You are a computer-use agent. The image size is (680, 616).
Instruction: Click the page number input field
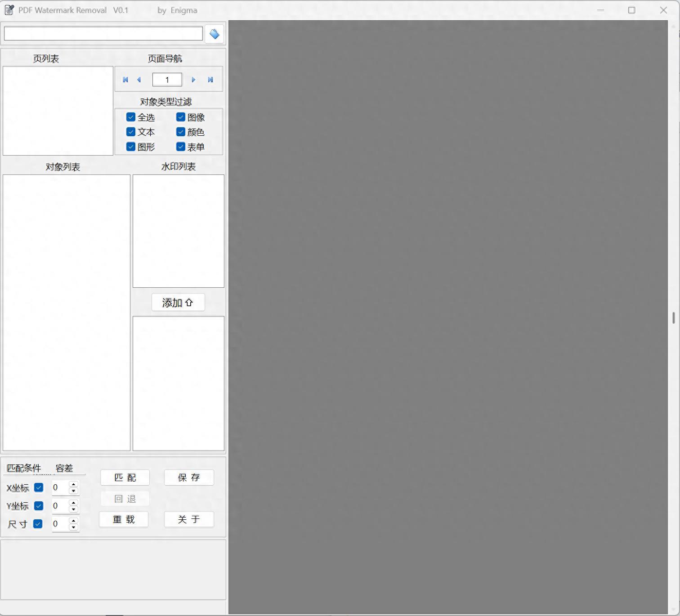167,80
